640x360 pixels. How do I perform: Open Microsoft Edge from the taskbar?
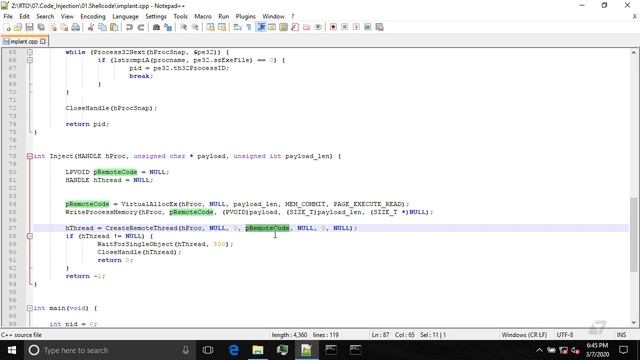(233, 350)
